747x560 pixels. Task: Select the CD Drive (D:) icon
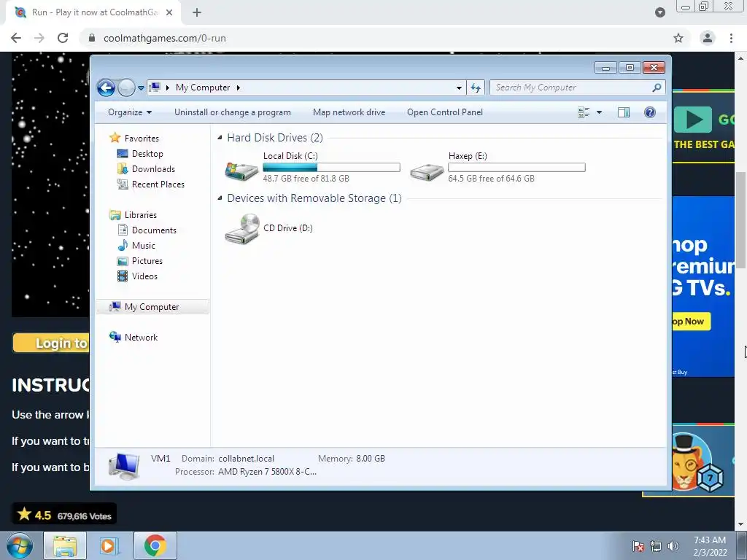click(x=242, y=229)
